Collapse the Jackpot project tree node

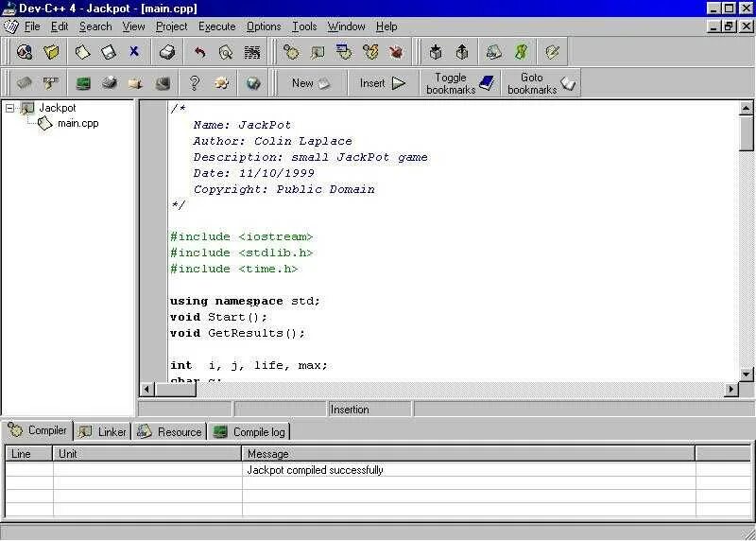(x=9, y=108)
